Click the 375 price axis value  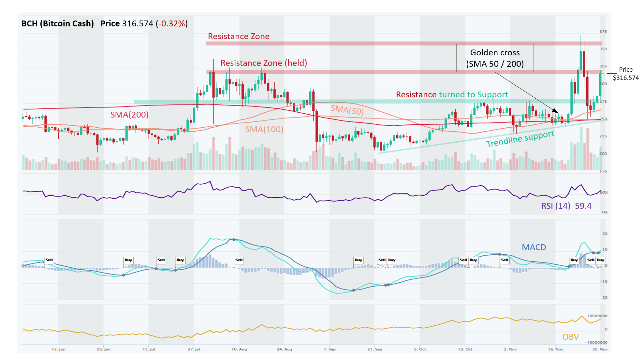tap(603, 32)
